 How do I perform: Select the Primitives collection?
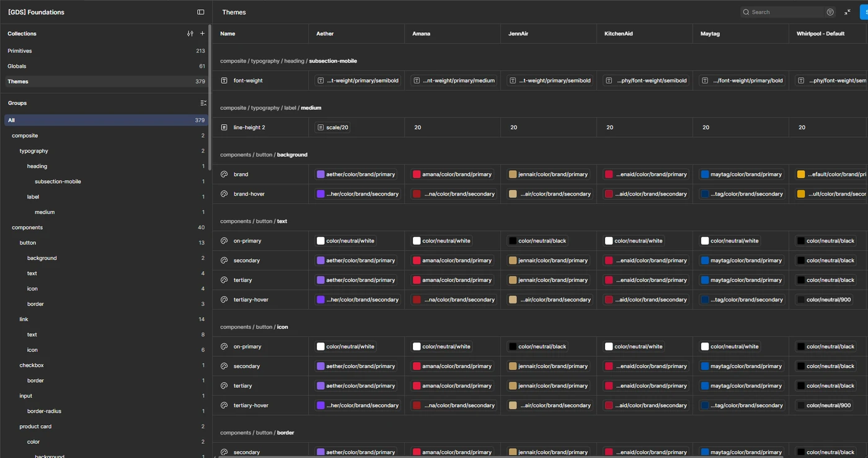tap(106, 51)
